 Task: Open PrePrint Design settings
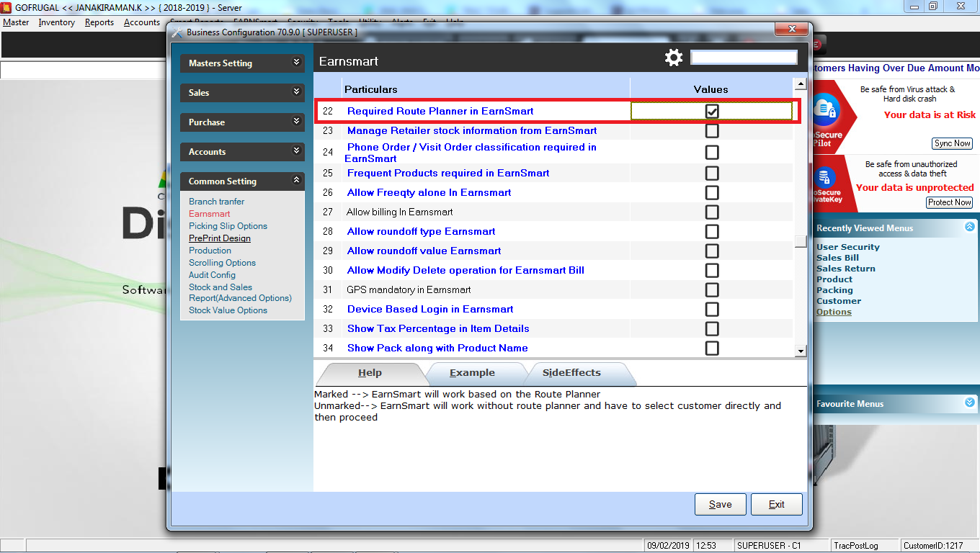220,238
